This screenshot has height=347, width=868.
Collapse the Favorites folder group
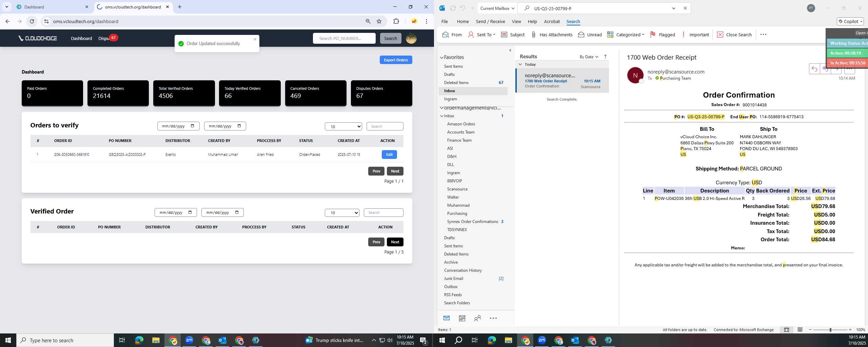pos(442,58)
